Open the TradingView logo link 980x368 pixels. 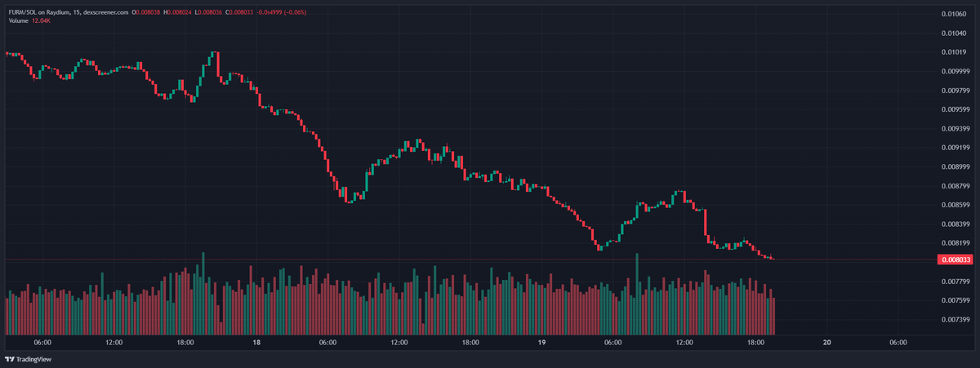[28, 359]
